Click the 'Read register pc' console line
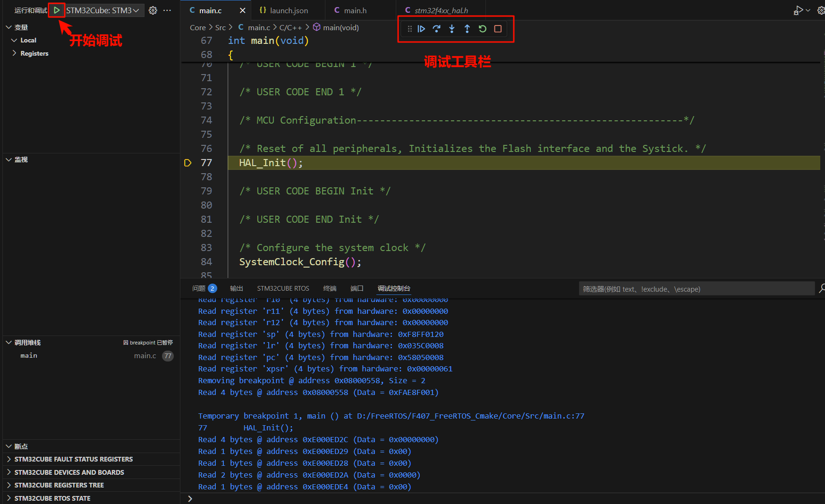The height and width of the screenshot is (504, 825). [x=321, y=357]
